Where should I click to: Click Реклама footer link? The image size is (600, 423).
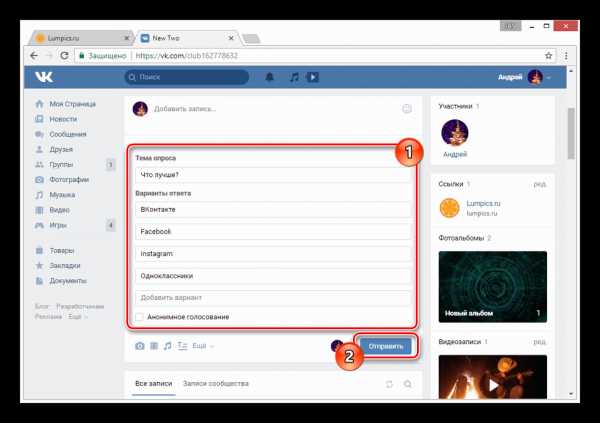48,317
